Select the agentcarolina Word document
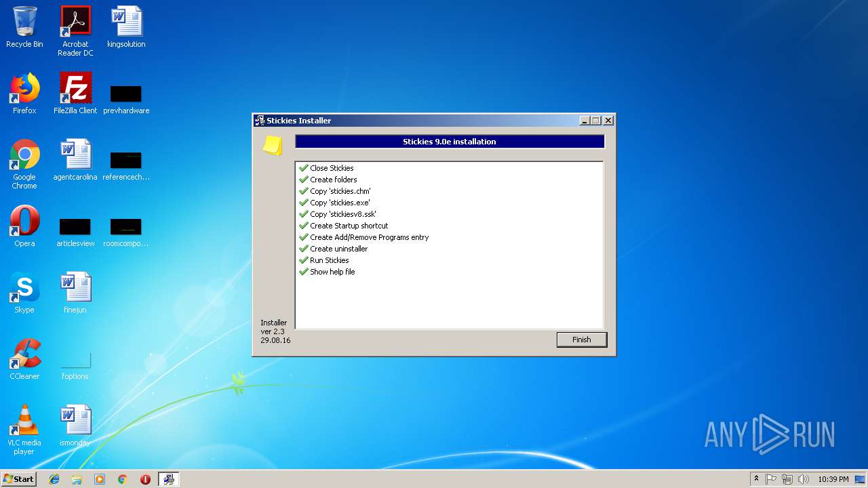 (75, 160)
